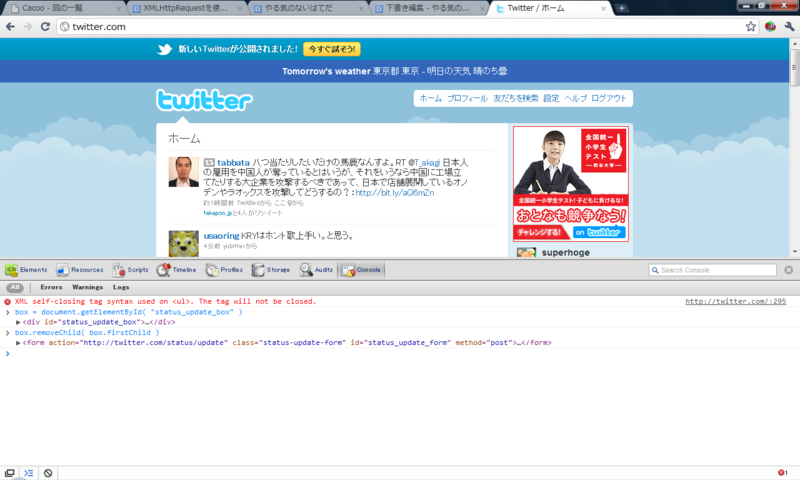Open the Elements panel in DevTools
This screenshot has width=800, height=480.
[26, 270]
